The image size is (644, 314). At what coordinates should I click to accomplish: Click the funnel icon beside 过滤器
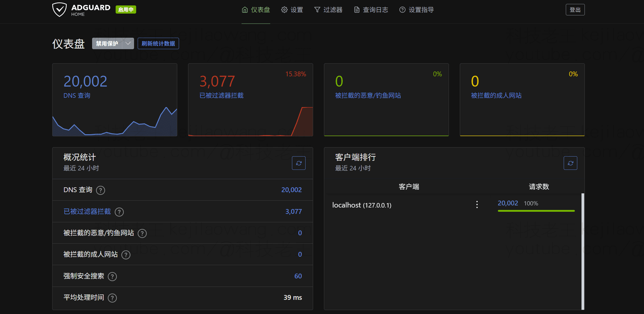pos(317,10)
